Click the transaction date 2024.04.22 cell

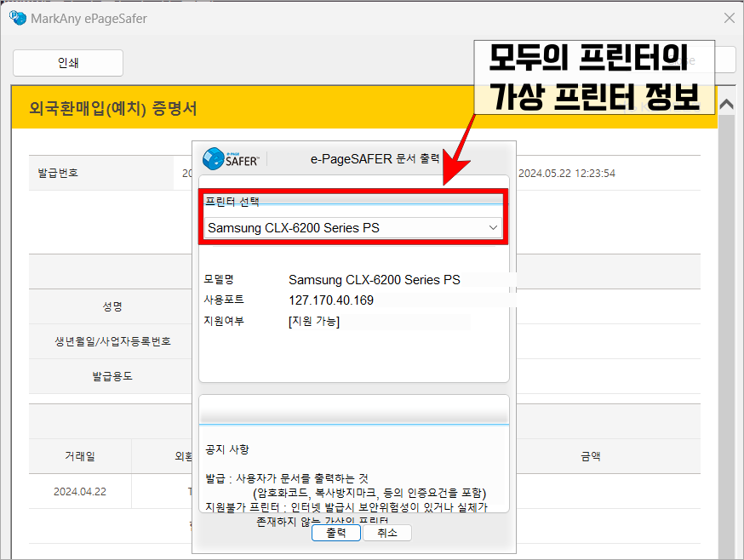(80, 491)
